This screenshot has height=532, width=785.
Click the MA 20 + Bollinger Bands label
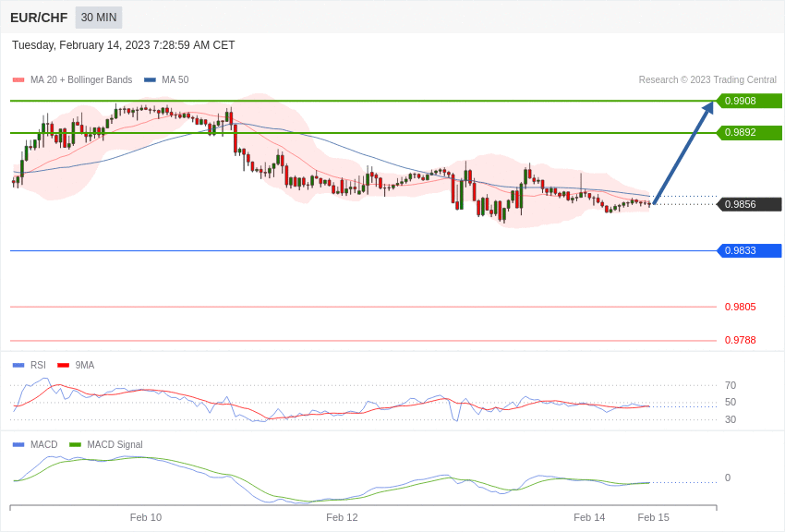coord(81,79)
